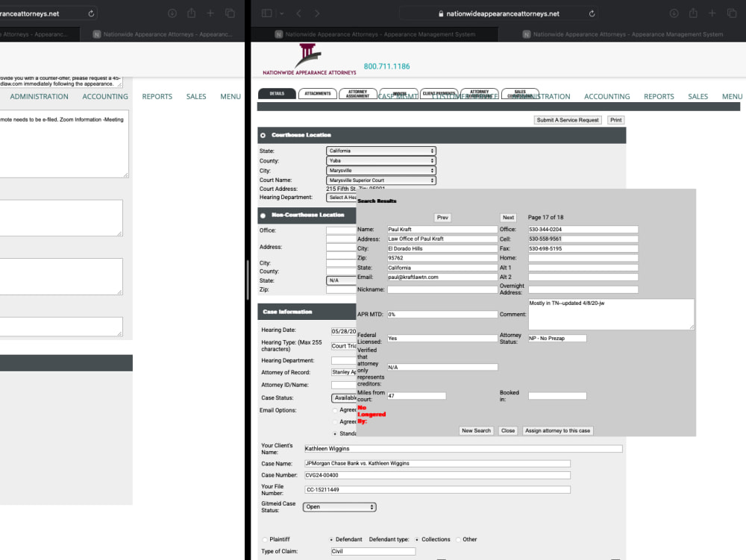The height and width of the screenshot is (560, 746).
Task: Click the Your Client's Name field
Action: click(463, 449)
